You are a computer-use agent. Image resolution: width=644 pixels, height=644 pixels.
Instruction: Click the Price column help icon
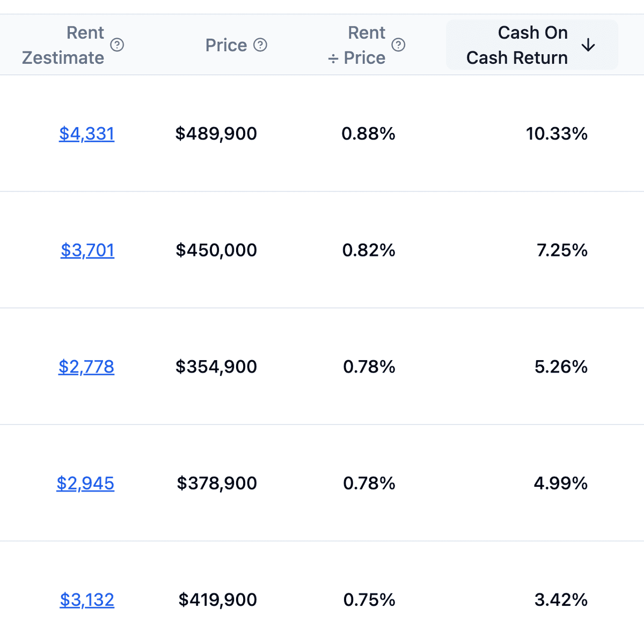[260, 45]
